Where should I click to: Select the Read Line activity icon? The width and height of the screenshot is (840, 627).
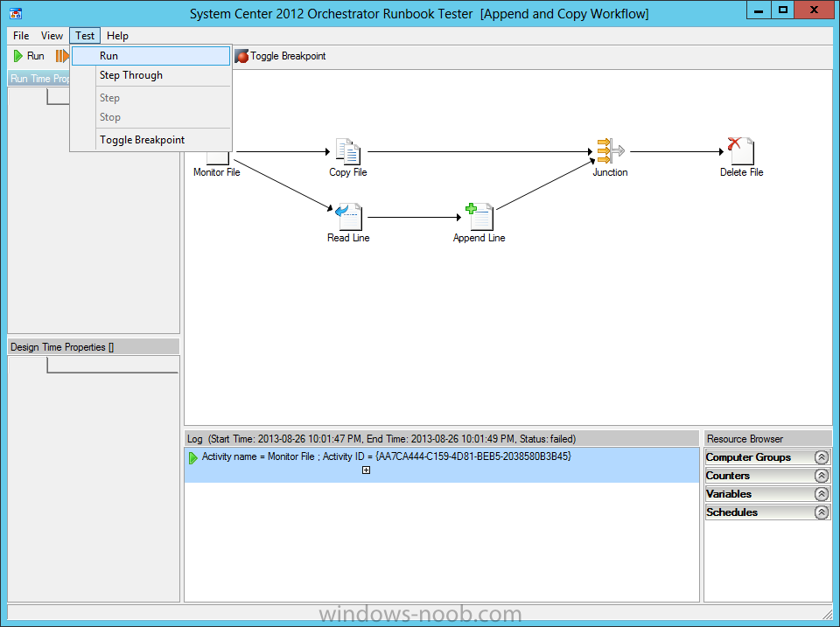coord(348,216)
